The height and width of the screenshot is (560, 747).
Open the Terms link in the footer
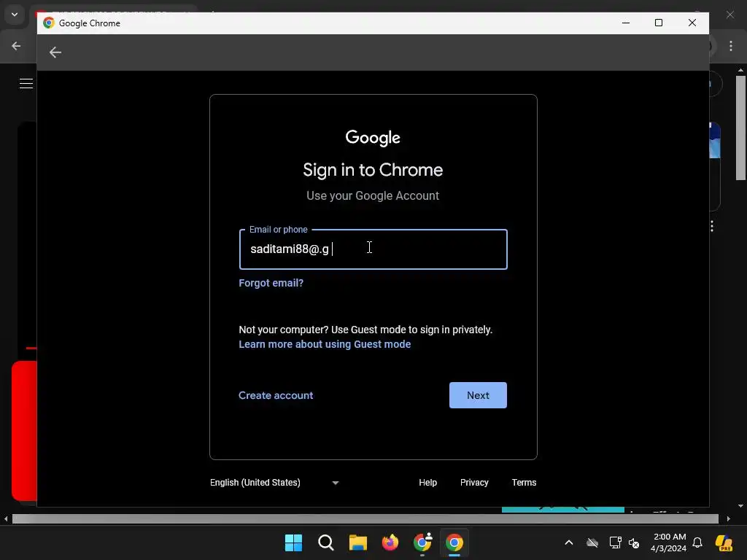pyautogui.click(x=524, y=483)
